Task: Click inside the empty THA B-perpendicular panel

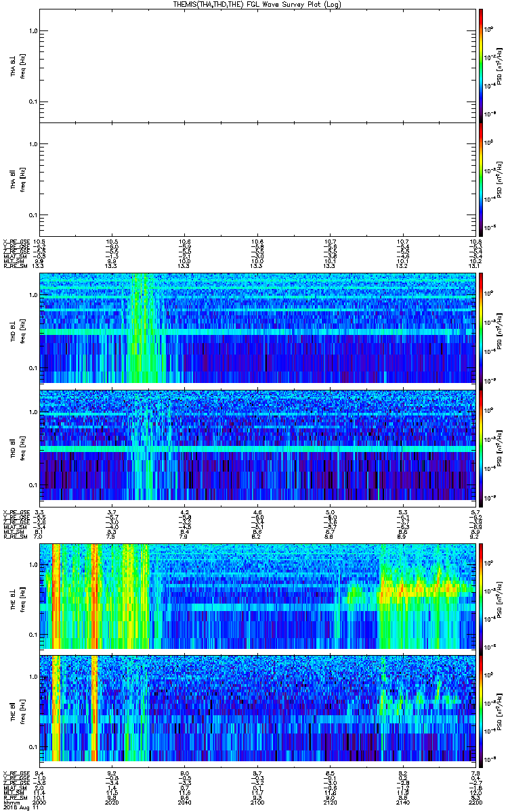Action: [x=257, y=64]
